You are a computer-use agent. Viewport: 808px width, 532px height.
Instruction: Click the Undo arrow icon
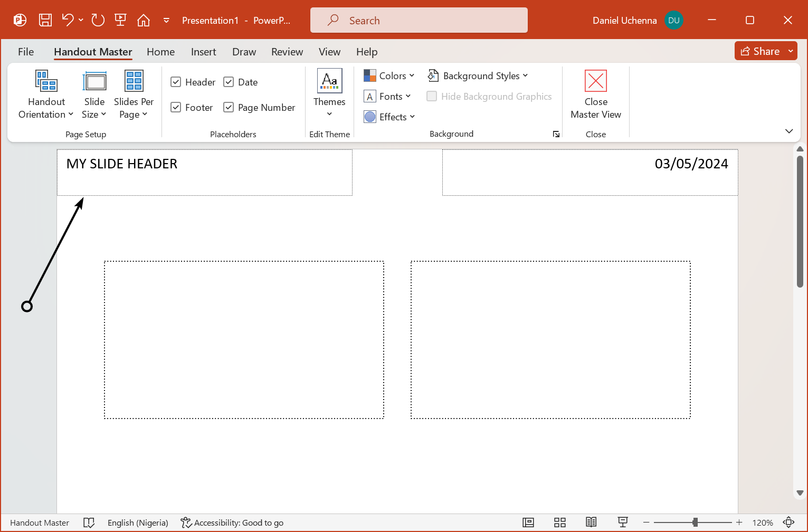[68, 20]
